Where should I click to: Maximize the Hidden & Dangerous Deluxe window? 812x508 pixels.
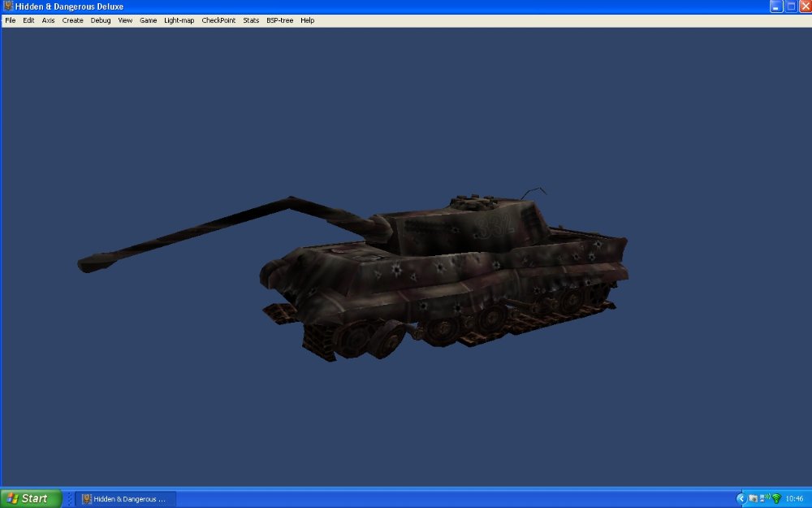point(791,7)
